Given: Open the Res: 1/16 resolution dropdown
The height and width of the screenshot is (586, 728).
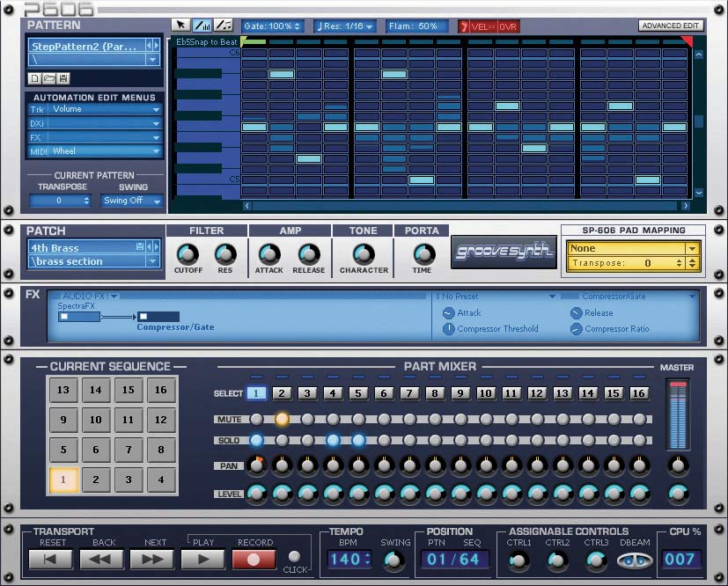Looking at the screenshot, I should [345, 26].
